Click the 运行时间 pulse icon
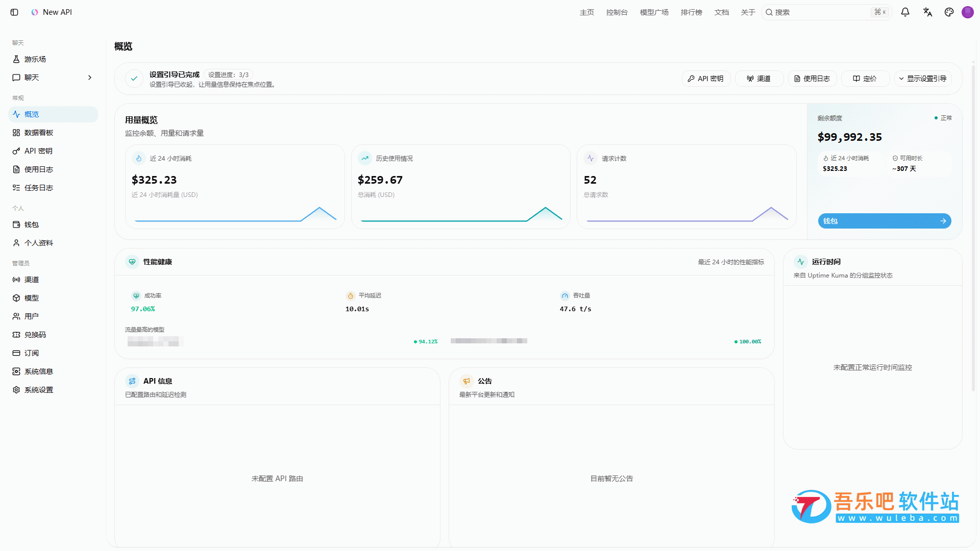 click(x=800, y=262)
